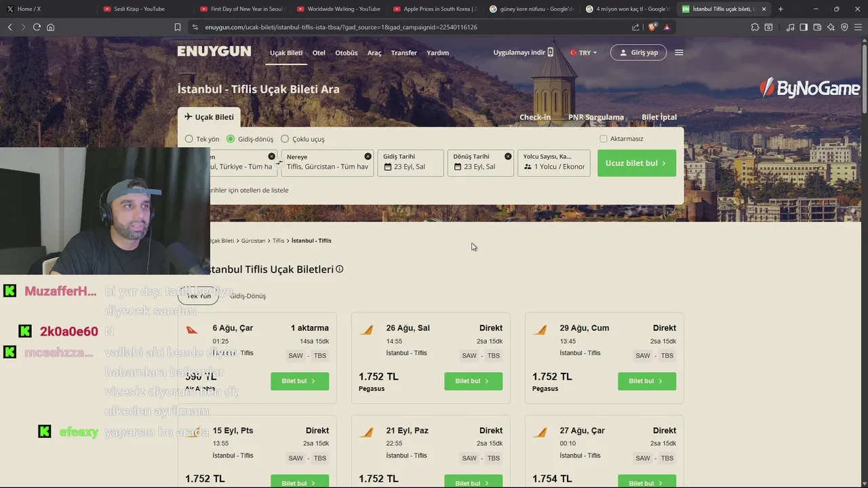Open the Yardım nav item
Image resolution: width=868 pixels, height=488 pixels.
pyautogui.click(x=437, y=53)
